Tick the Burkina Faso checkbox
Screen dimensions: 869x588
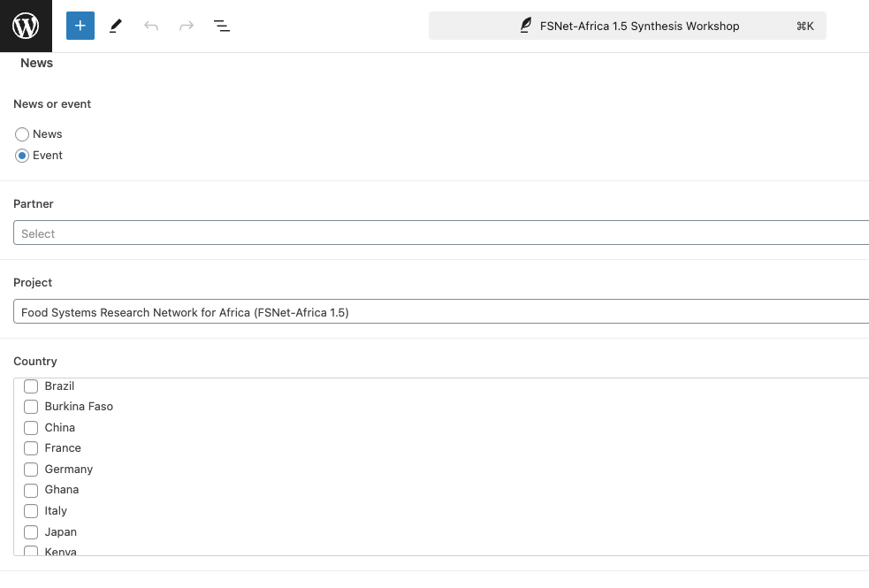pyautogui.click(x=31, y=407)
